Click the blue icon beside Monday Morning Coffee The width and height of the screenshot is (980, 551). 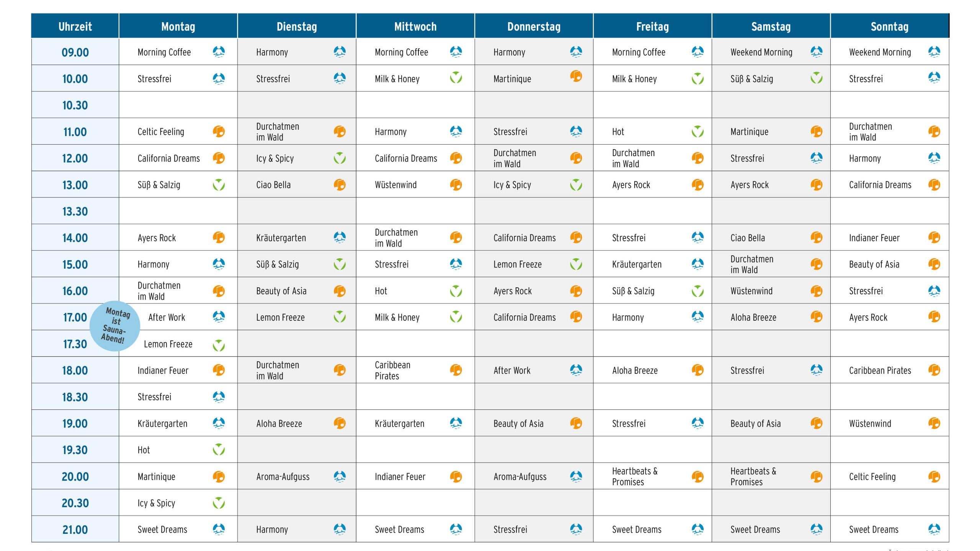[x=219, y=52]
